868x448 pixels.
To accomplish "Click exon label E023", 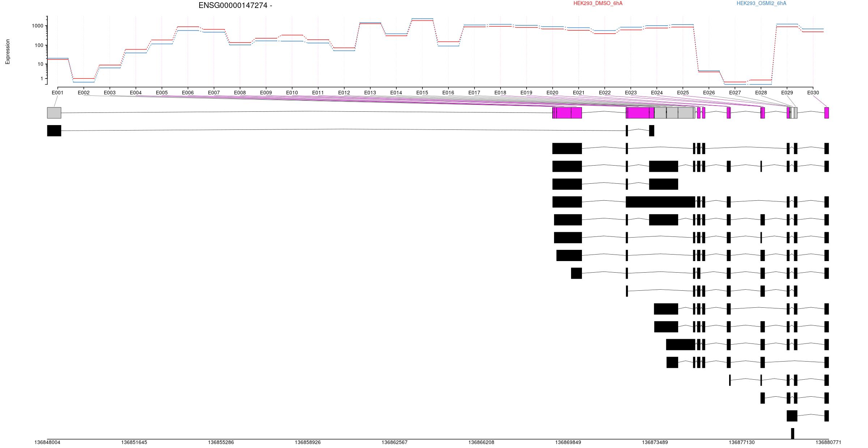I will [631, 93].
